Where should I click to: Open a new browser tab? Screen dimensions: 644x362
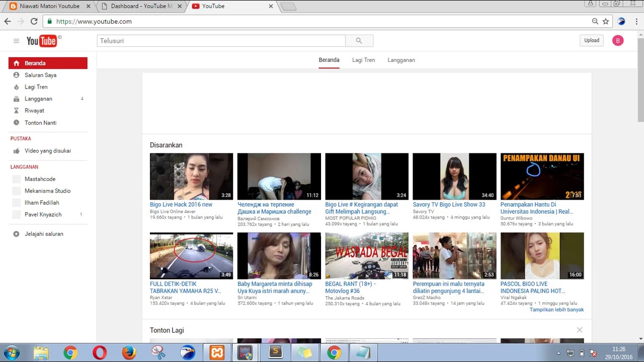(x=289, y=7)
